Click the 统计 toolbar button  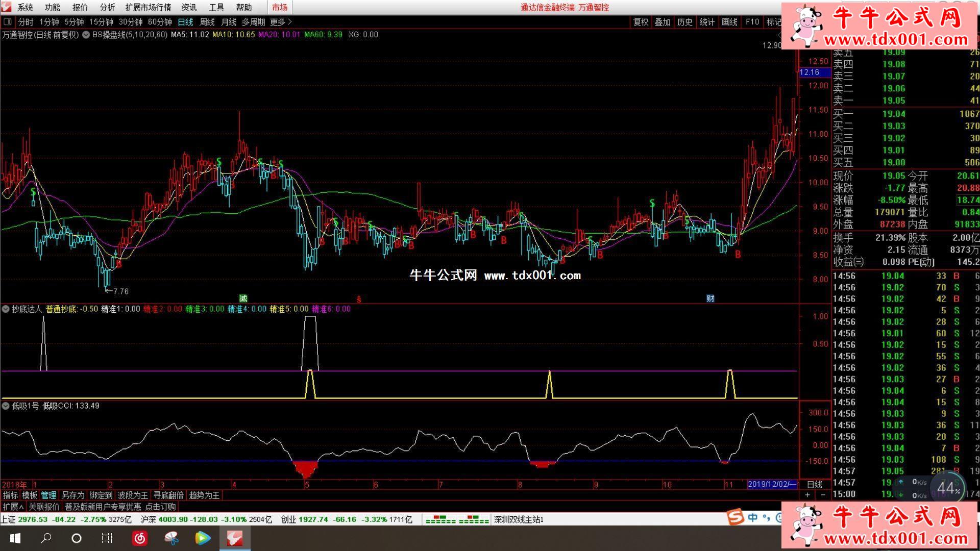(x=707, y=22)
